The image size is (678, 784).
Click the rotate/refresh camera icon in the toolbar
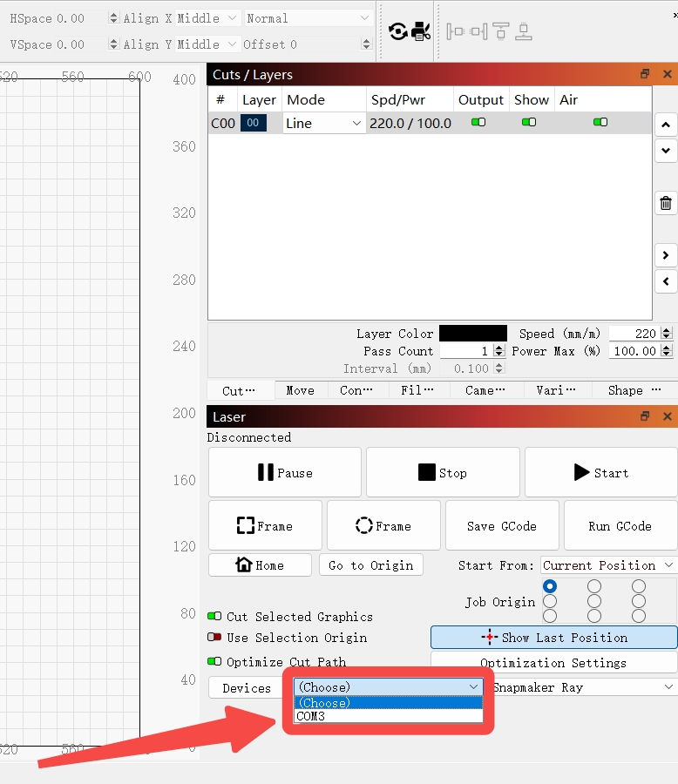397,31
